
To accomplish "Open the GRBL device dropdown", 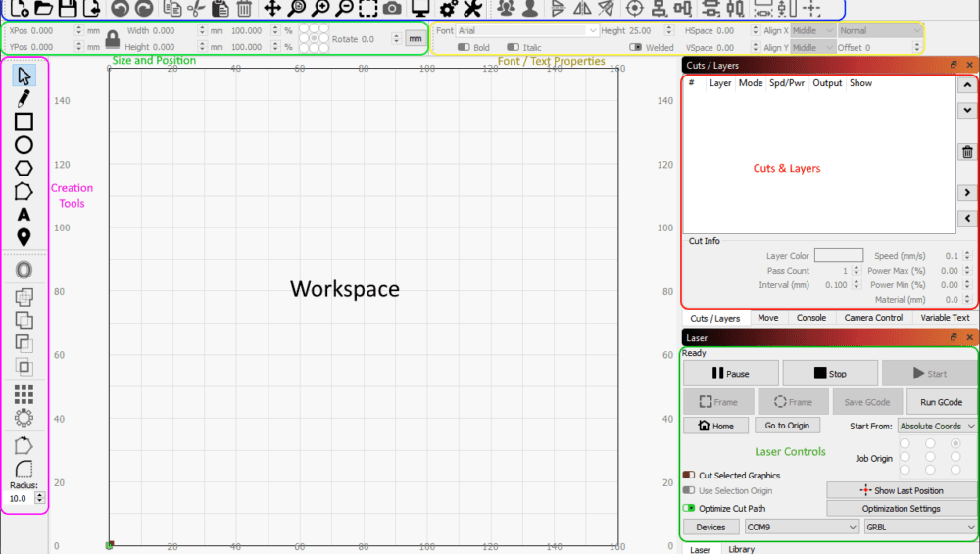I will click(x=920, y=528).
